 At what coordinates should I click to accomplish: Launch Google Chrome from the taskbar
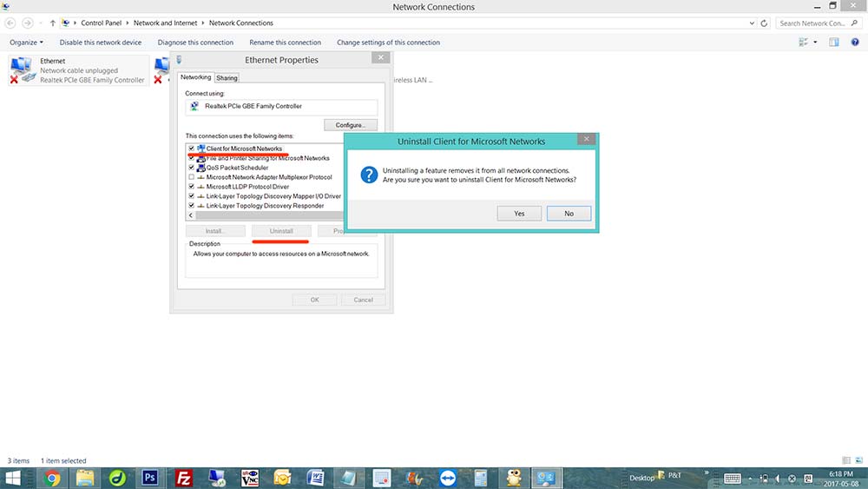(x=53, y=478)
